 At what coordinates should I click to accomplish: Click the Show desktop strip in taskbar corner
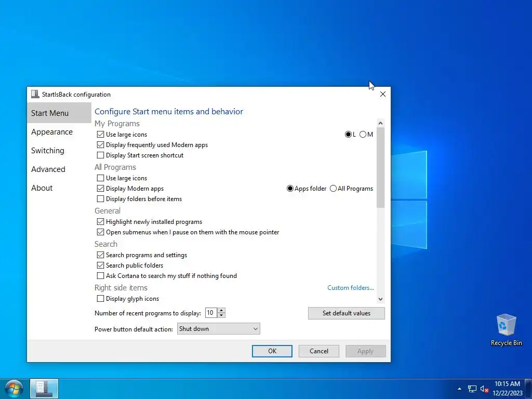[529, 389]
